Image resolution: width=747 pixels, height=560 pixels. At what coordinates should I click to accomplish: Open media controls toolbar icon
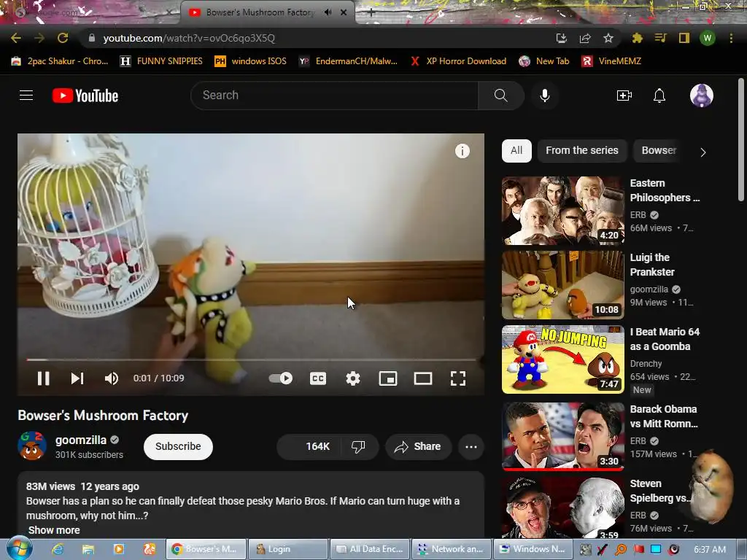660,38
